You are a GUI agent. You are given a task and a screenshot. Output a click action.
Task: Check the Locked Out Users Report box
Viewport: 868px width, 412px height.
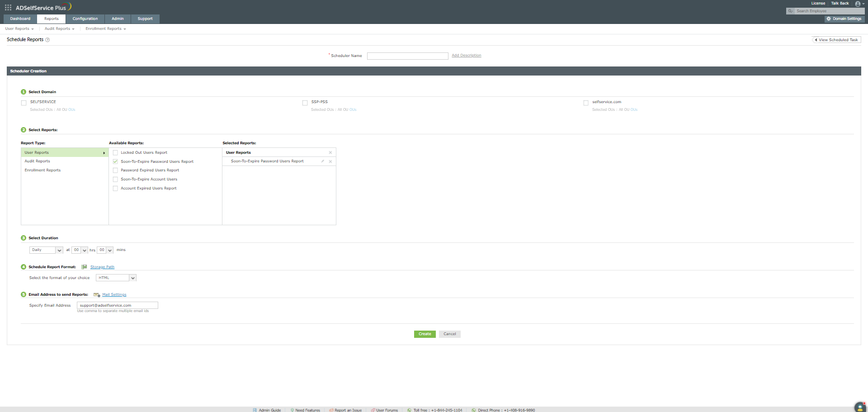pyautogui.click(x=115, y=153)
